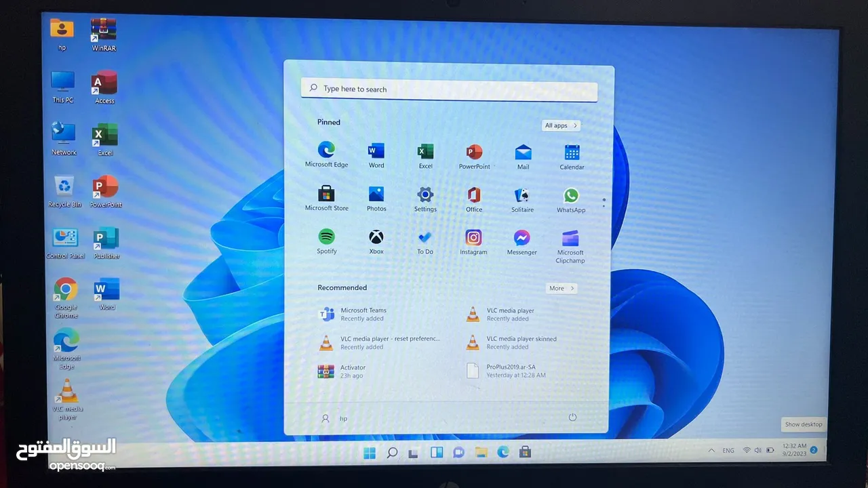868x488 pixels.
Task: Open Microsoft Clipchamp
Action: pos(570,247)
